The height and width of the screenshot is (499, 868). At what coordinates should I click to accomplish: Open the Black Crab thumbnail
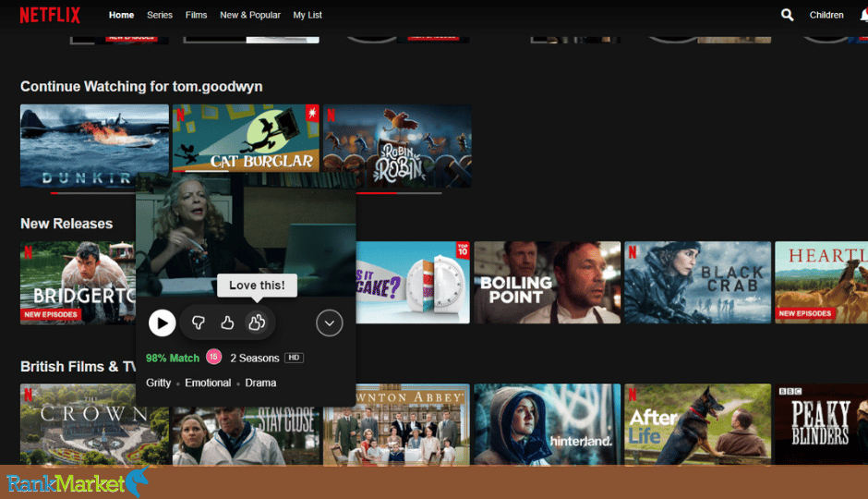(x=697, y=283)
